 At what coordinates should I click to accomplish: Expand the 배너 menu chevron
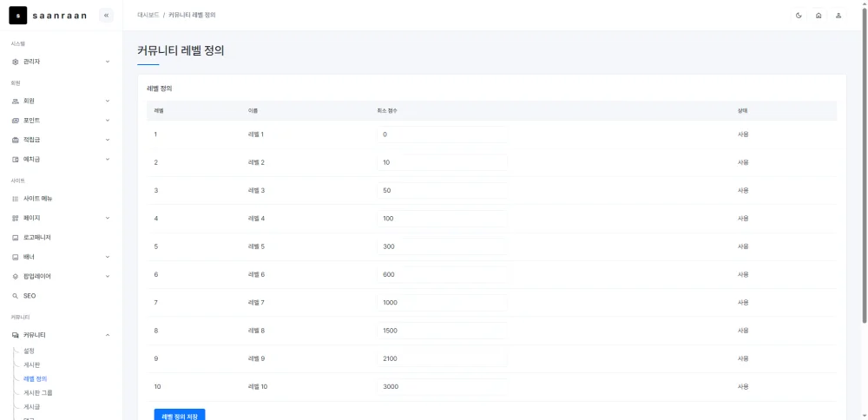108,257
